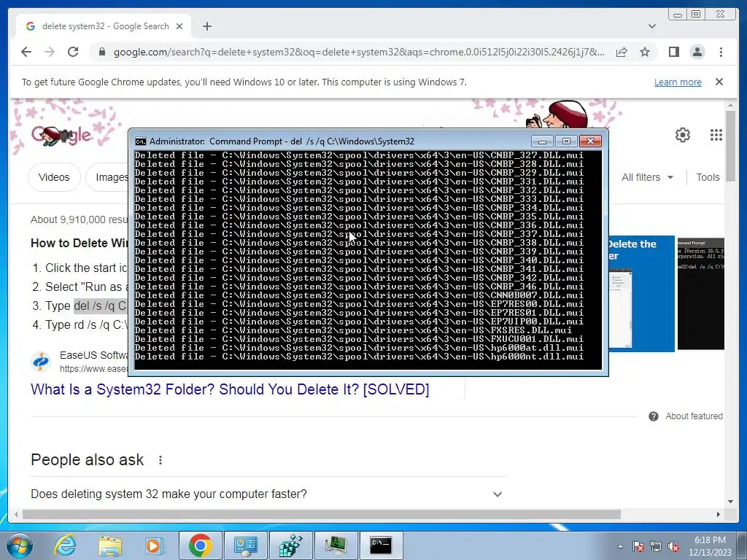Click Command Prompt title bar icon
The height and width of the screenshot is (560, 747).
pyautogui.click(x=141, y=141)
